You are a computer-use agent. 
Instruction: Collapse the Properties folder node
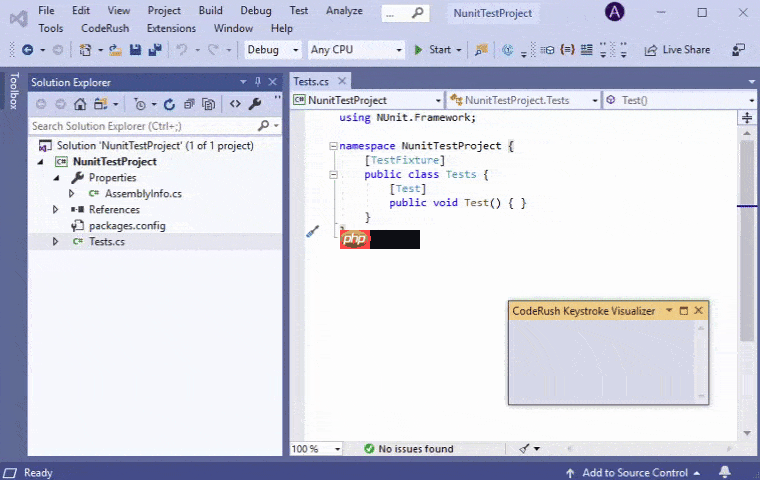[x=56, y=178]
